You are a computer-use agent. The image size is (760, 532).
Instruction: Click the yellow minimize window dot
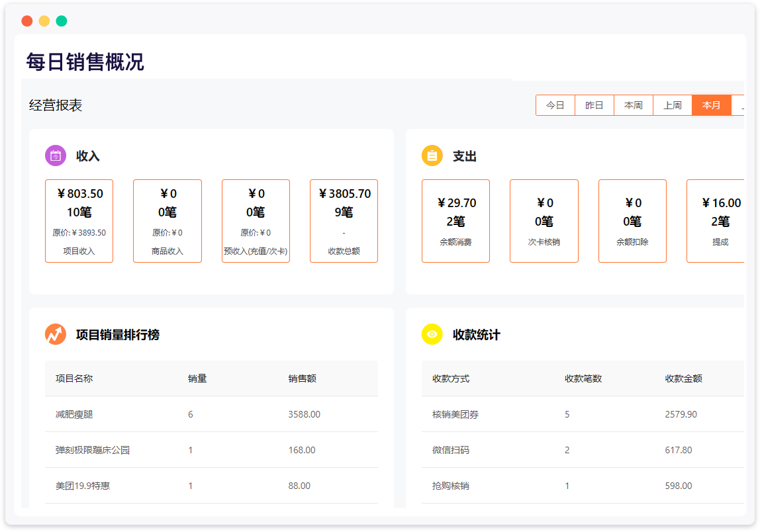coord(44,21)
